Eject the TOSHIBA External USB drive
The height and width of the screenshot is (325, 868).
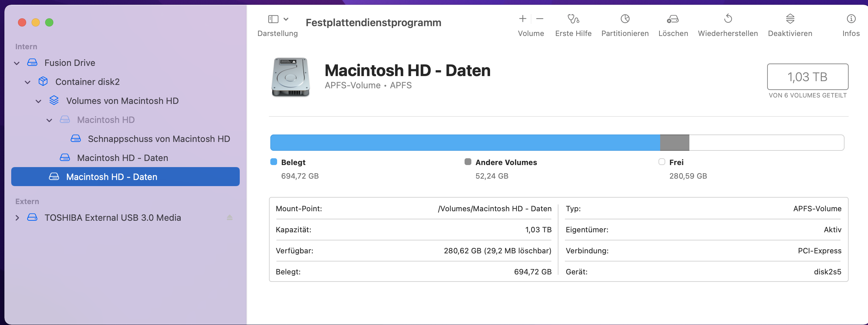(x=230, y=218)
